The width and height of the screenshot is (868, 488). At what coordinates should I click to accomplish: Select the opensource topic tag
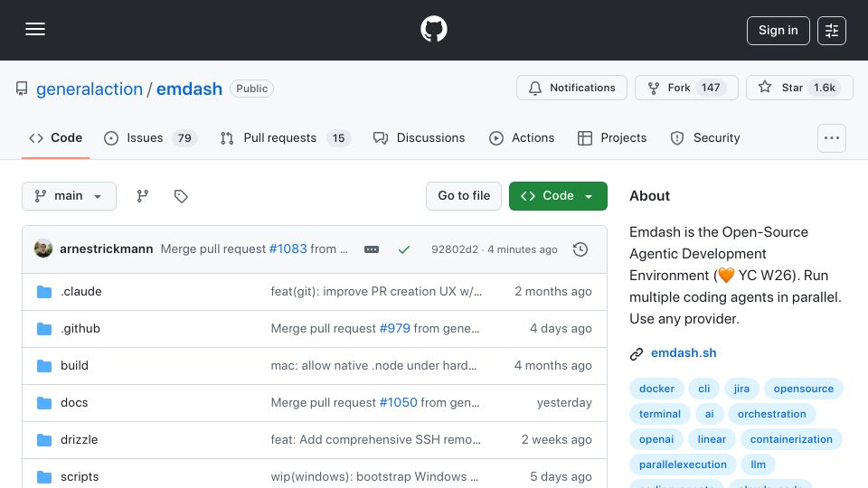pyautogui.click(x=803, y=389)
